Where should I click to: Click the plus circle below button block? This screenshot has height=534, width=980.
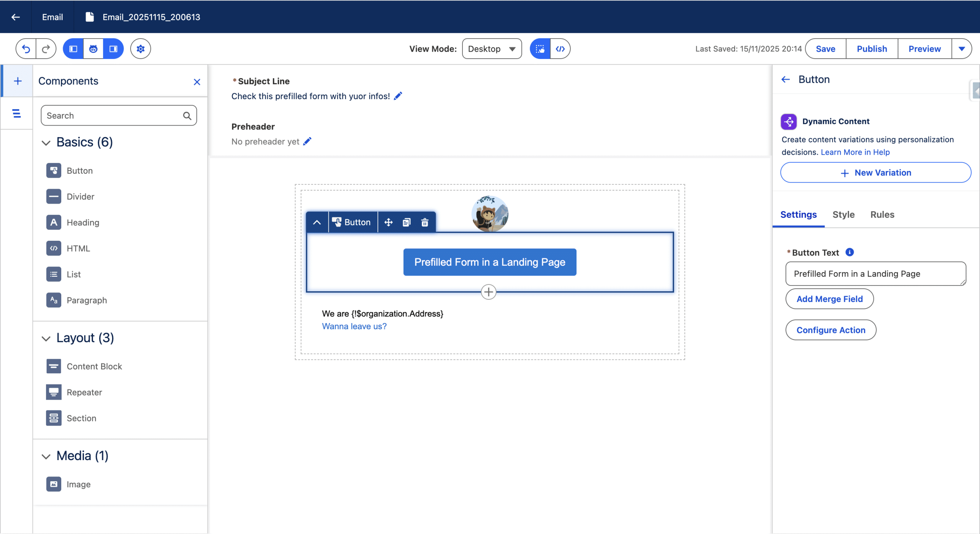click(488, 292)
